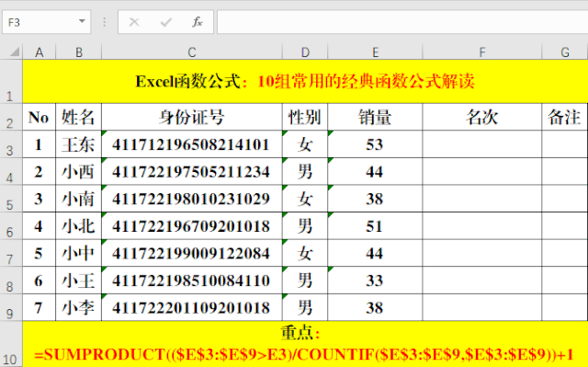Image resolution: width=588 pixels, height=367 pixels.
Task: Click the Insert Function fx icon
Action: pos(197,22)
